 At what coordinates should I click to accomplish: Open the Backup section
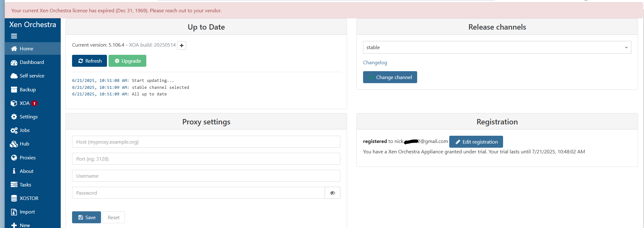click(33, 89)
